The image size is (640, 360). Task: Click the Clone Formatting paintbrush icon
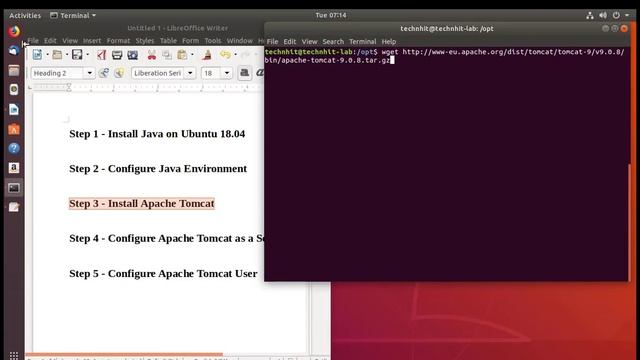(207, 55)
